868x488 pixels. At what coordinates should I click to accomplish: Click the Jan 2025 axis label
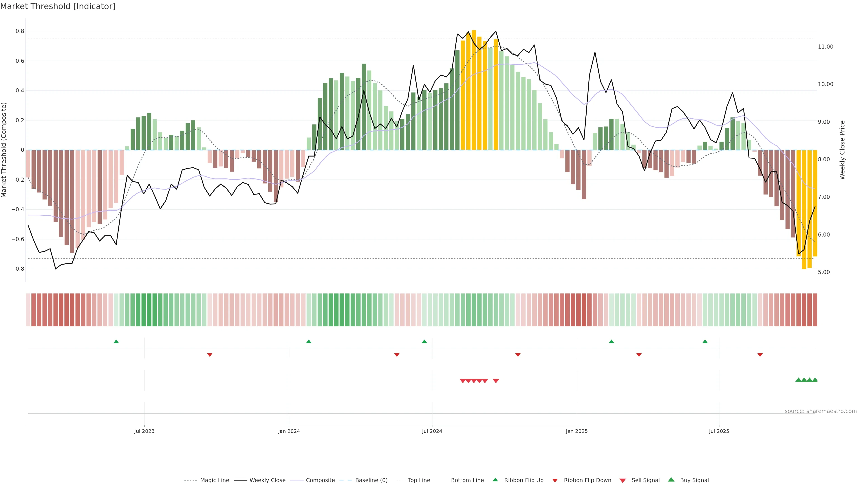click(577, 431)
